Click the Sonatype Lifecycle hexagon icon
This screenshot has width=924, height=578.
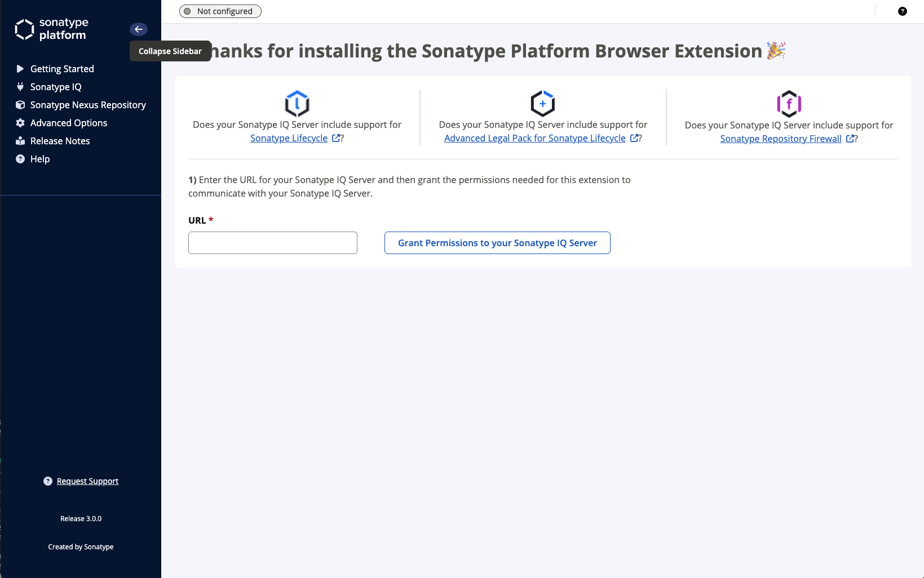(x=297, y=104)
